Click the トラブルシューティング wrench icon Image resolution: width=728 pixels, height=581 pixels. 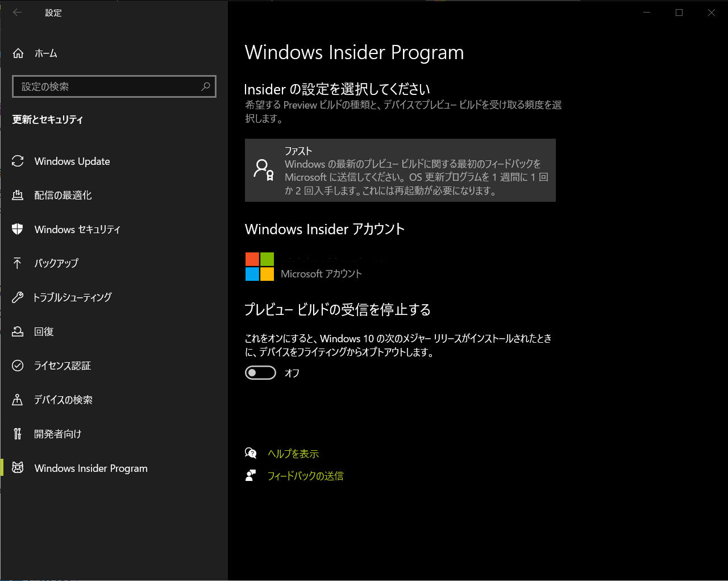[18, 297]
